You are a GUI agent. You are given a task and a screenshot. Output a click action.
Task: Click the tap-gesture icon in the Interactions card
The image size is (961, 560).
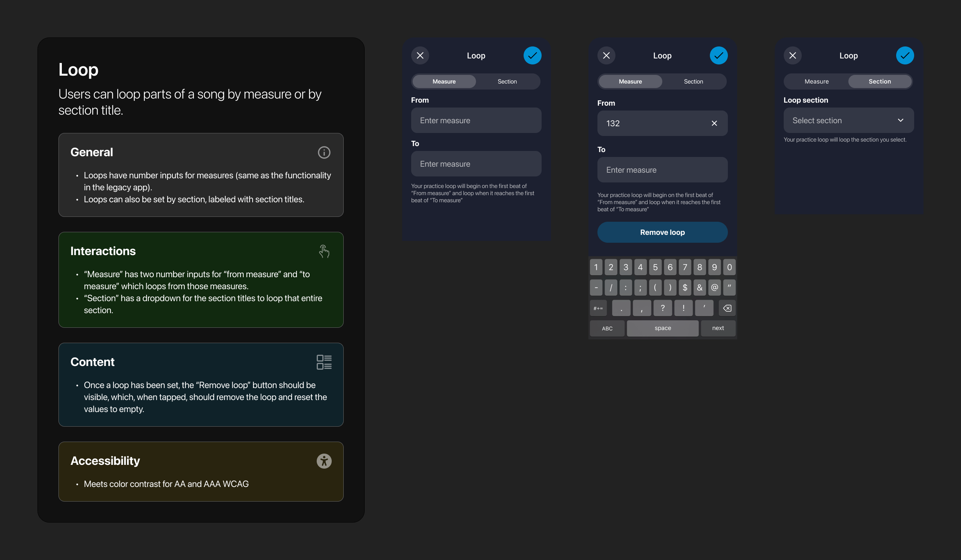click(x=324, y=251)
